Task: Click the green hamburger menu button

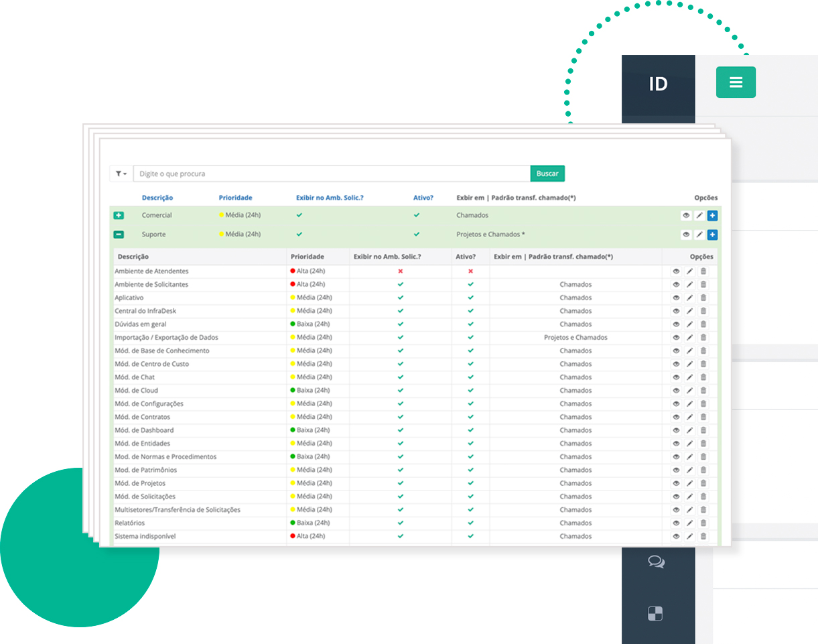Action: click(x=736, y=82)
